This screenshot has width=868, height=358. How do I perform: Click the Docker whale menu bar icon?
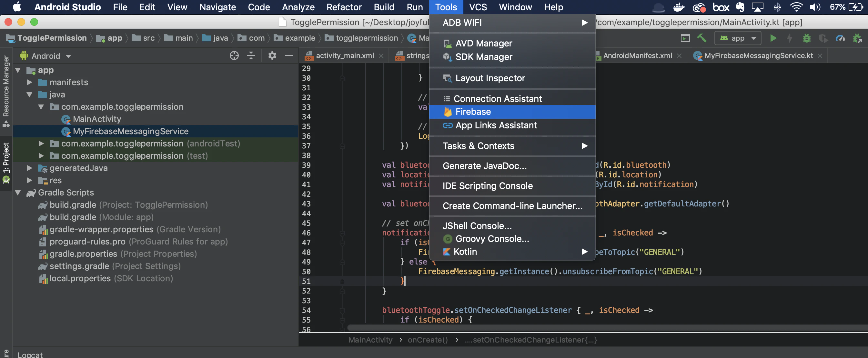click(x=679, y=7)
